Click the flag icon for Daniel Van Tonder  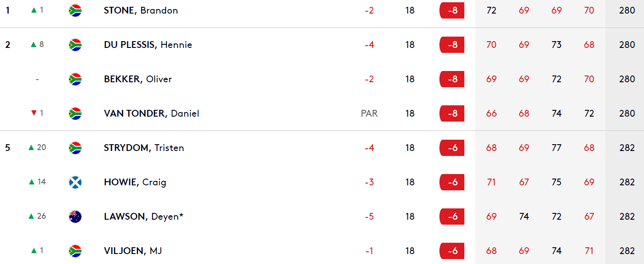pyautogui.click(x=75, y=113)
